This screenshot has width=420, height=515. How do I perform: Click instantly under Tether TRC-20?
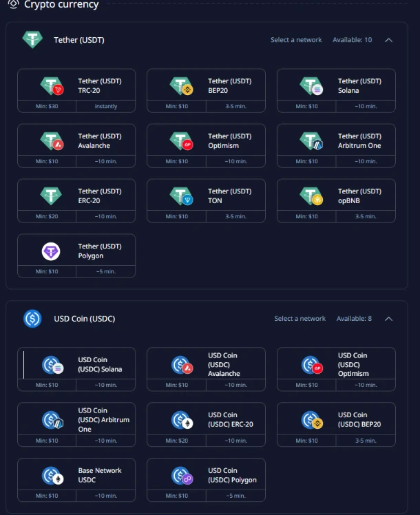pos(106,107)
